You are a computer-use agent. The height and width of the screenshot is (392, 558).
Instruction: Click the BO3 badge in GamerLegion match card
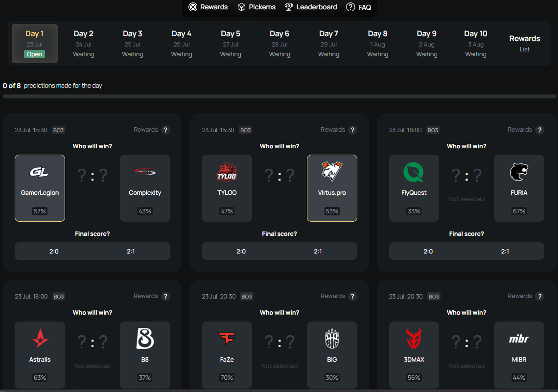tap(58, 130)
